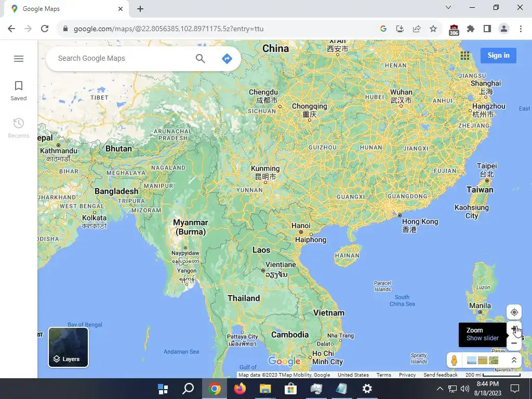Open the red extension badge showing 306
Screen dimensions: 532x399
(x=454, y=30)
